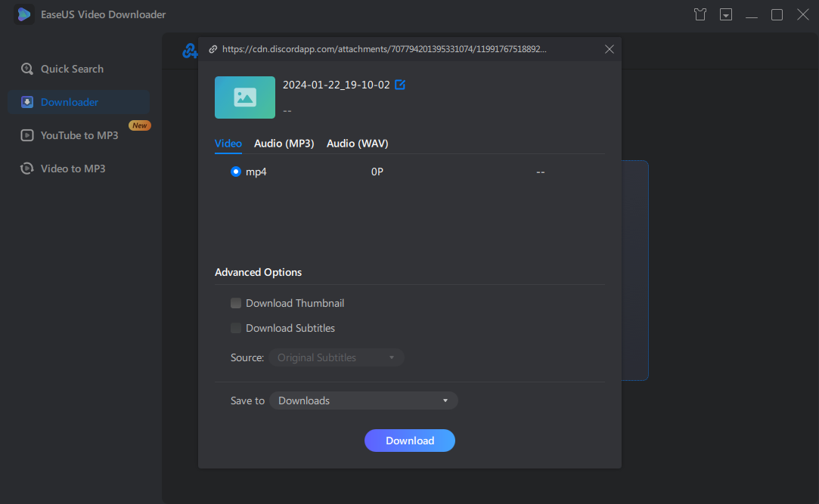
Task: Click the YouTube to MP3 play icon
Action: (26, 136)
